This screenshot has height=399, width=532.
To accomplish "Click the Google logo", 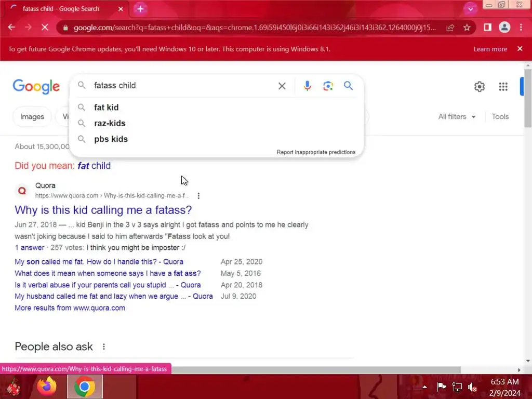I will click(x=36, y=86).
